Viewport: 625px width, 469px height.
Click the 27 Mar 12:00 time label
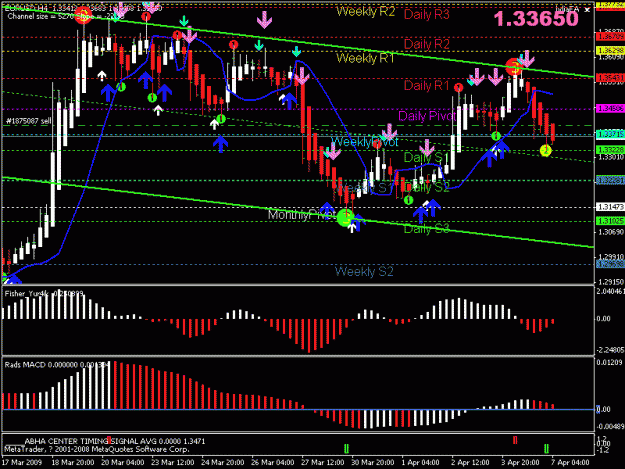(322, 463)
